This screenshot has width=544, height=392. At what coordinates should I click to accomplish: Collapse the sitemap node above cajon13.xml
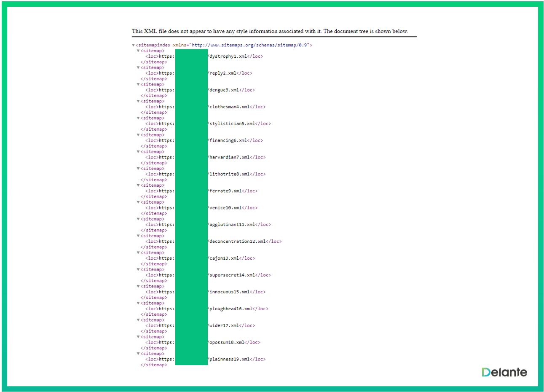(138, 253)
